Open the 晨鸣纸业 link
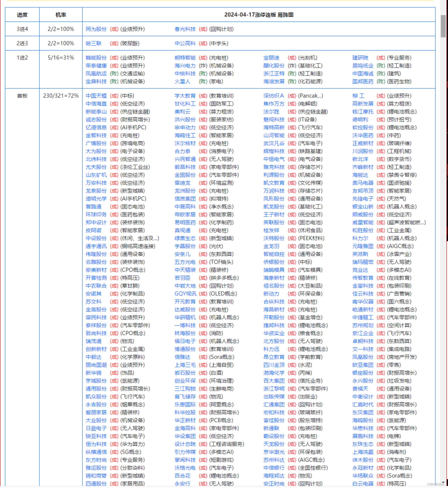This screenshot has height=488, width=448. coord(363,66)
